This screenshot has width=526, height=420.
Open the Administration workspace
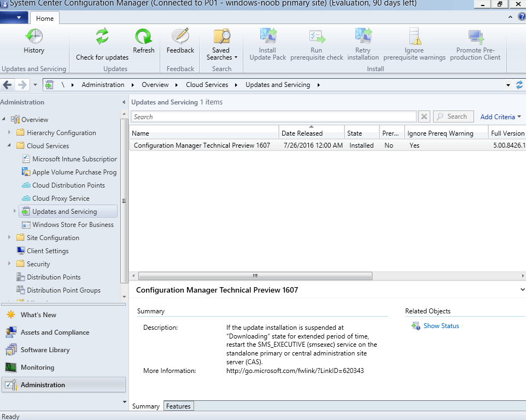pos(64,385)
